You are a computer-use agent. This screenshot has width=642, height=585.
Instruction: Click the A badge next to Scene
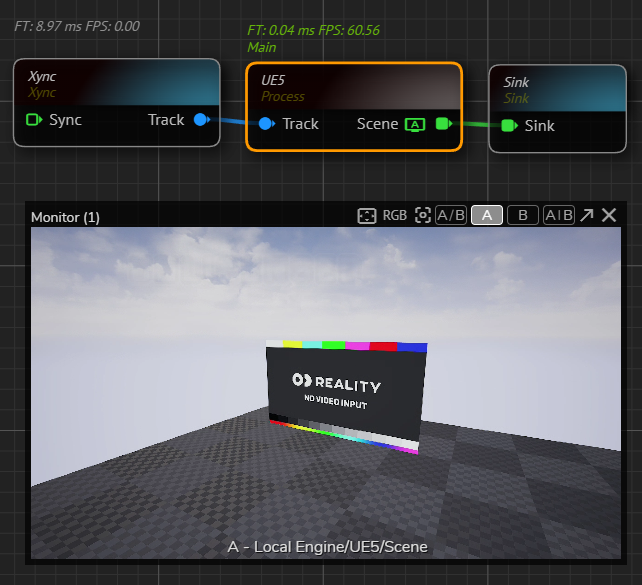(x=415, y=124)
